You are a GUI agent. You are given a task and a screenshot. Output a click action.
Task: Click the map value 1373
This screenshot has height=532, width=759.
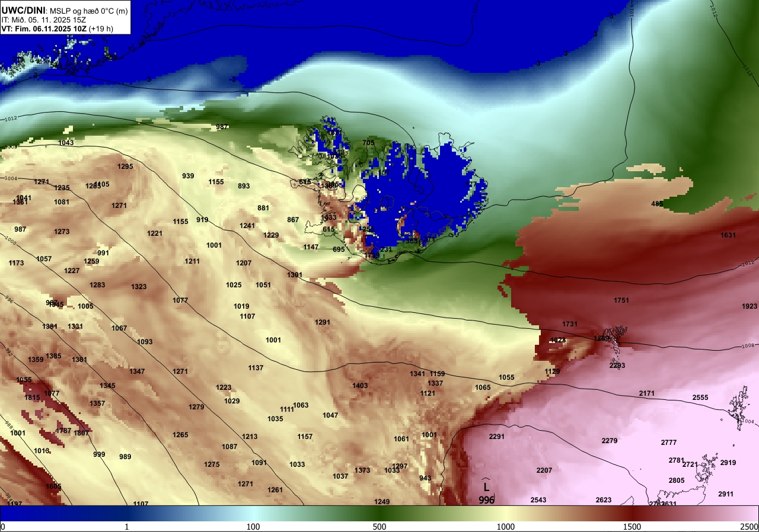coord(362,470)
